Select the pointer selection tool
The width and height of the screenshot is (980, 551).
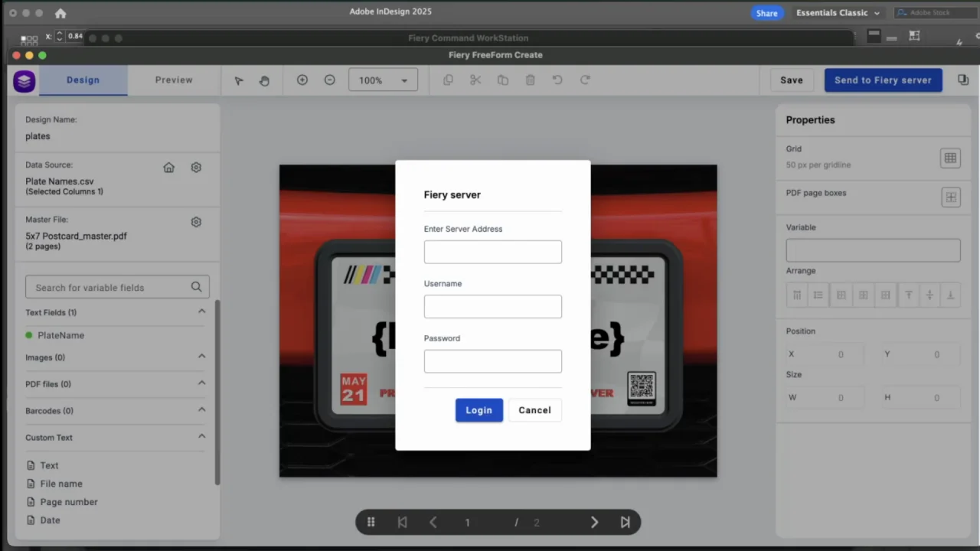point(239,80)
